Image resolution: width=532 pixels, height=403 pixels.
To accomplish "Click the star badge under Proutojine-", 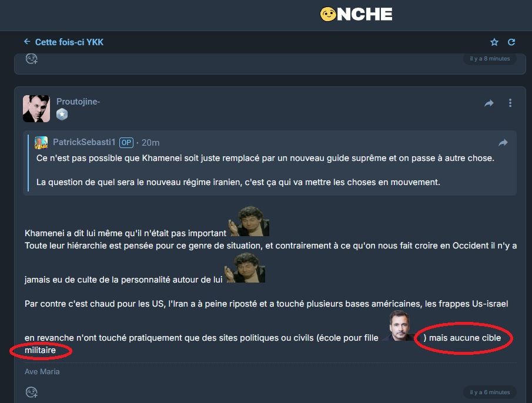I will 62,115.
